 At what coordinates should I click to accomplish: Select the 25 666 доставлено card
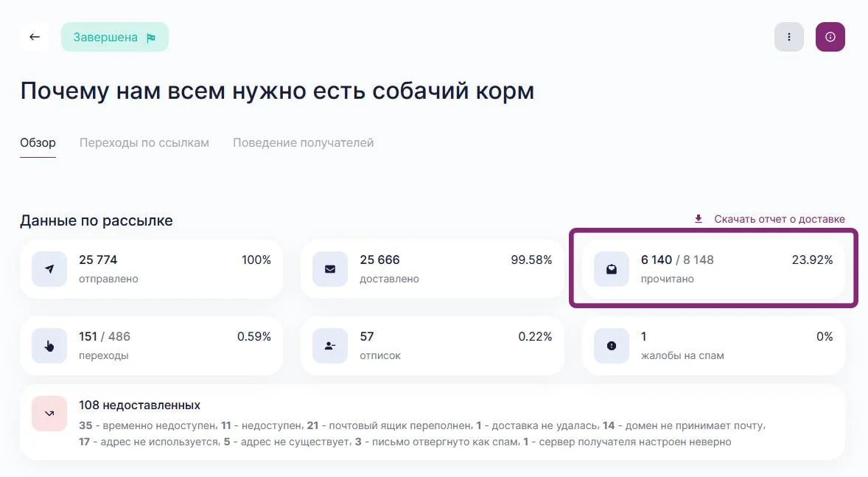[x=432, y=269]
